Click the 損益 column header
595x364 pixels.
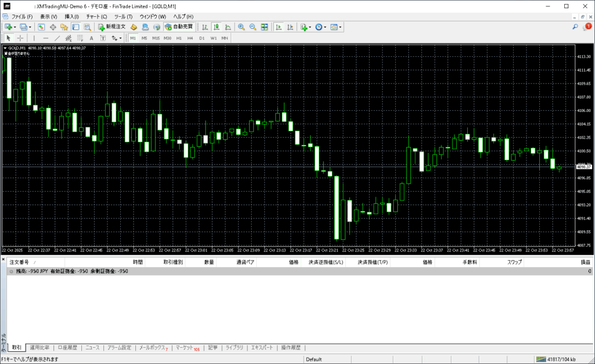(585, 262)
